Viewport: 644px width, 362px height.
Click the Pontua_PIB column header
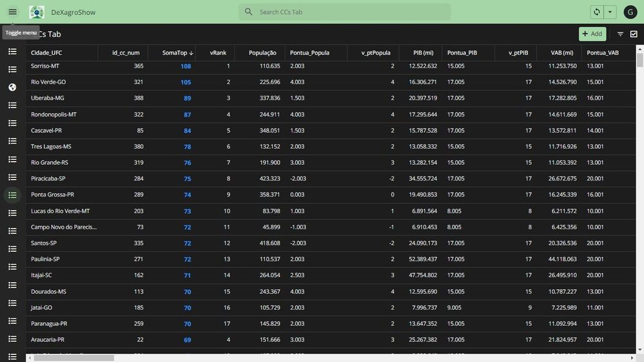pyautogui.click(x=462, y=53)
